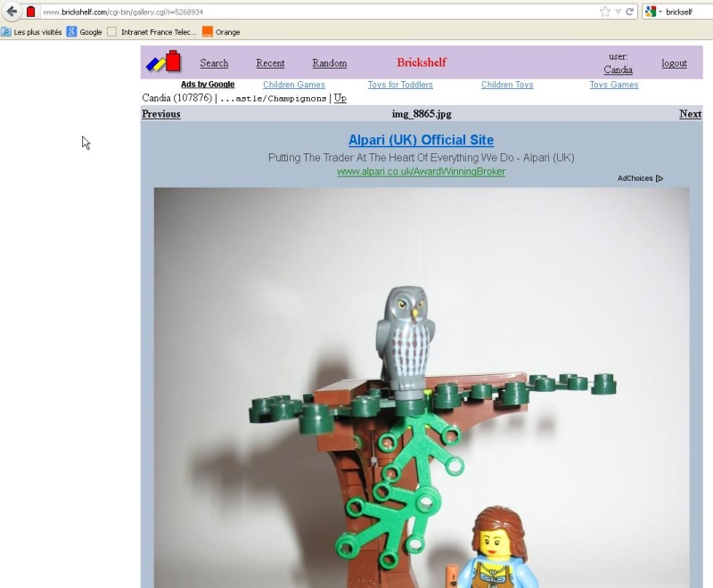Toggle the bookmark star for this page
The height and width of the screenshot is (588, 713).
click(605, 12)
